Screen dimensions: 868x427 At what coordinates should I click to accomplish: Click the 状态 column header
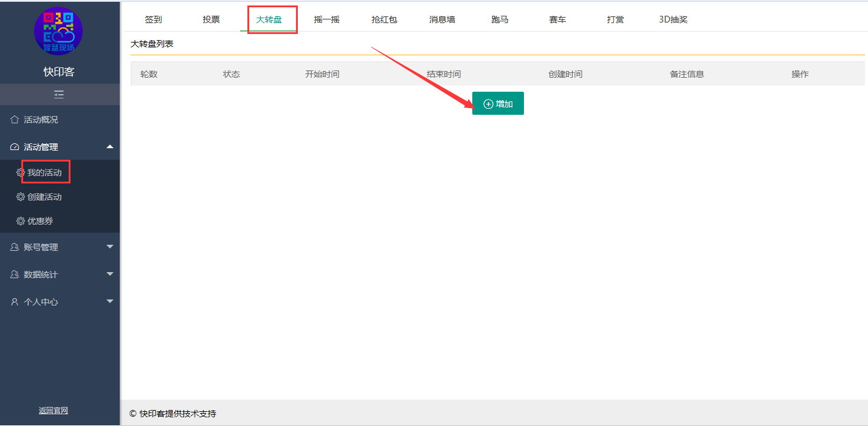point(232,74)
